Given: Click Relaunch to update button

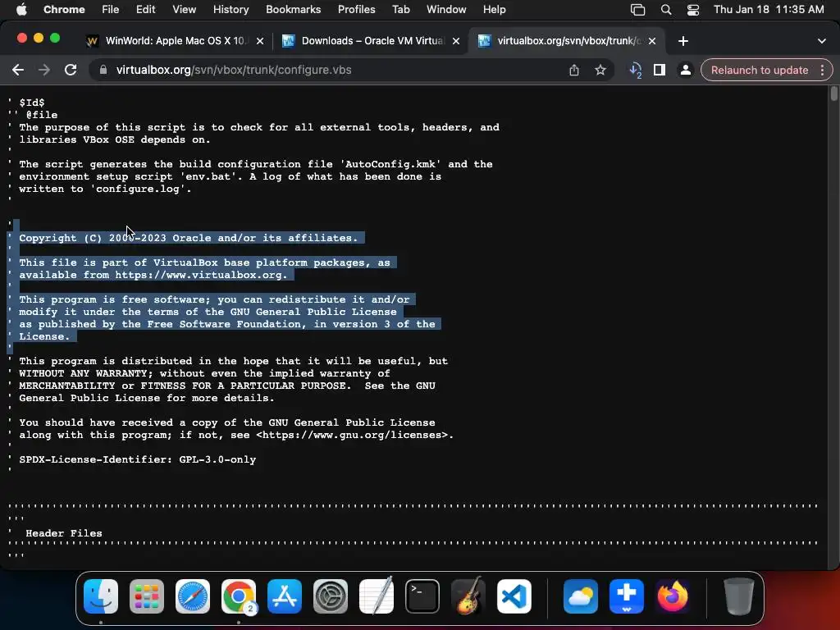Looking at the screenshot, I should point(759,71).
